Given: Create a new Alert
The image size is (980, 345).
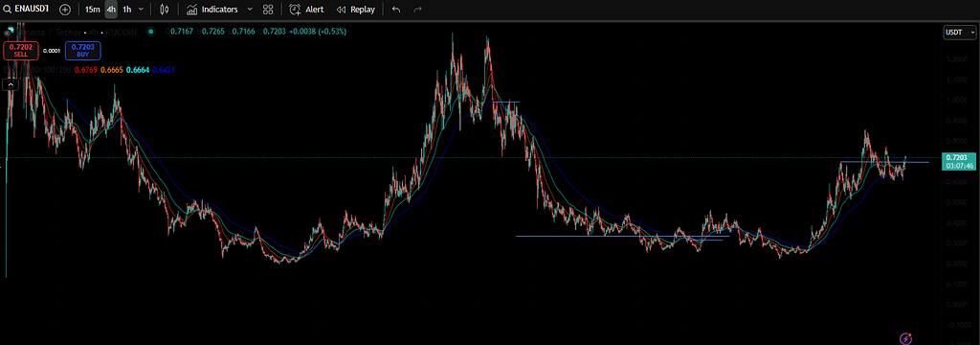Looking at the screenshot, I should pyautogui.click(x=306, y=10).
